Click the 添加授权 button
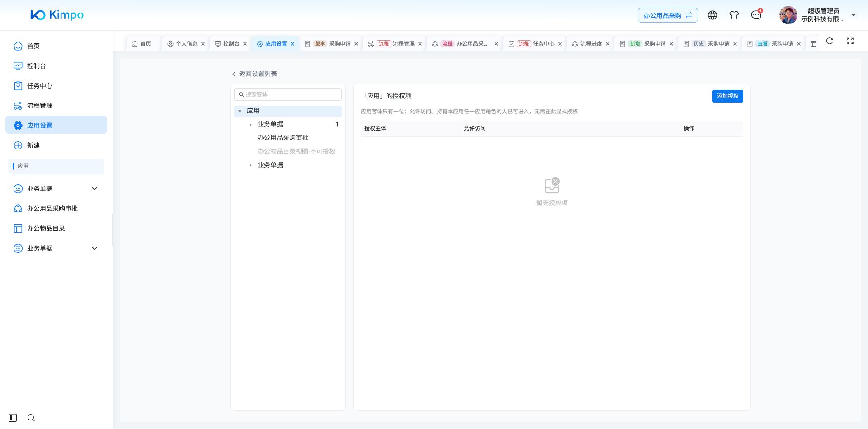The height and width of the screenshot is (429, 868). click(x=727, y=96)
